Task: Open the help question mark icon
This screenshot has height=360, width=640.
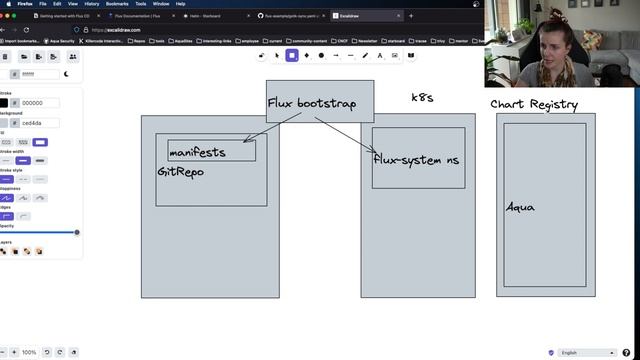Action: coord(626,353)
